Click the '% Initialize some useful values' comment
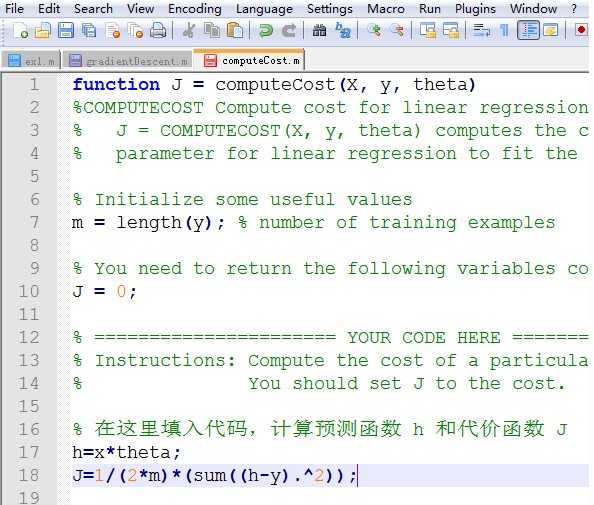 242,199
